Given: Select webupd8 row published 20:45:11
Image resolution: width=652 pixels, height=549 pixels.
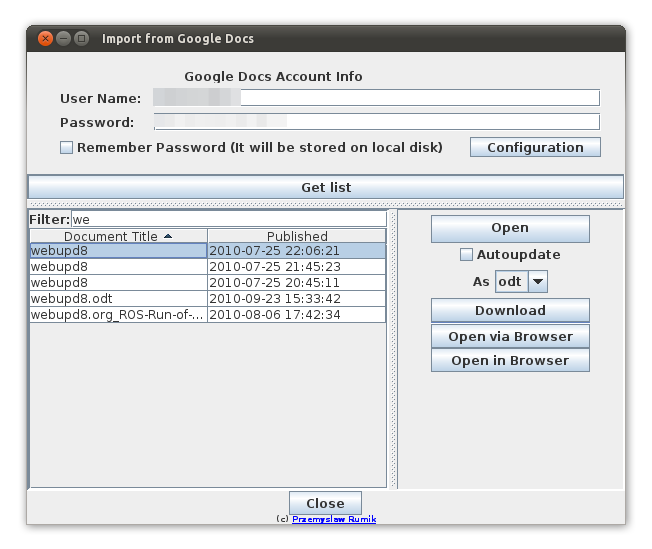Looking at the screenshot, I should (208, 283).
